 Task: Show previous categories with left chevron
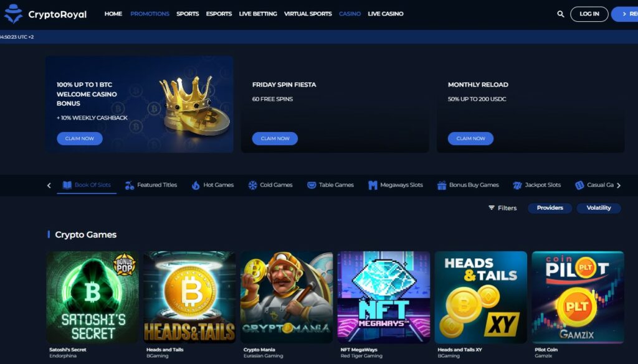click(x=49, y=185)
